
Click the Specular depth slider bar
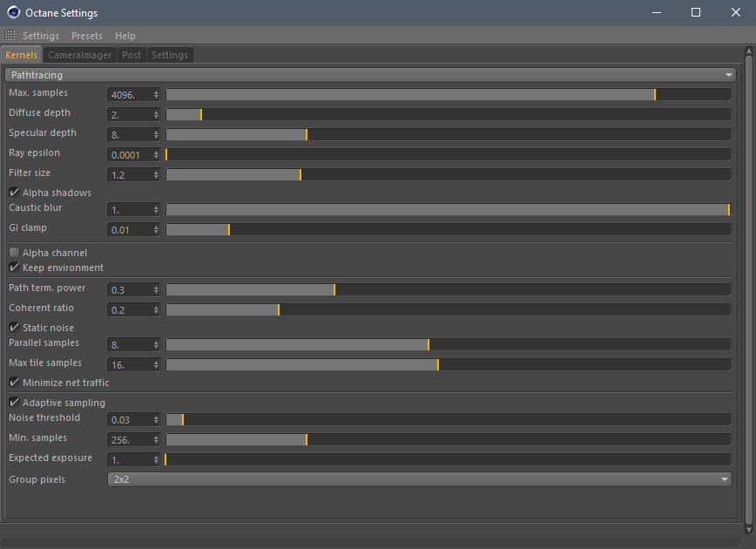(449, 134)
